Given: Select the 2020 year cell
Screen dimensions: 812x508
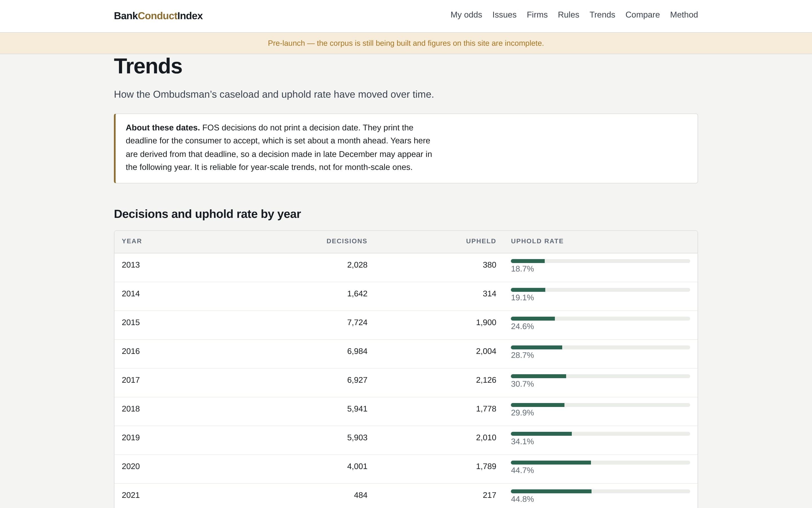Looking at the screenshot, I should tap(131, 466).
